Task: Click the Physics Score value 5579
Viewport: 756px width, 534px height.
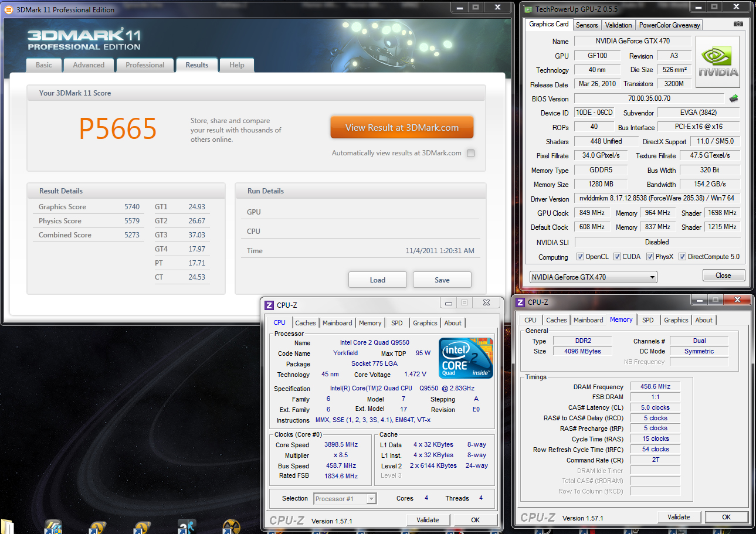Action: click(x=132, y=221)
